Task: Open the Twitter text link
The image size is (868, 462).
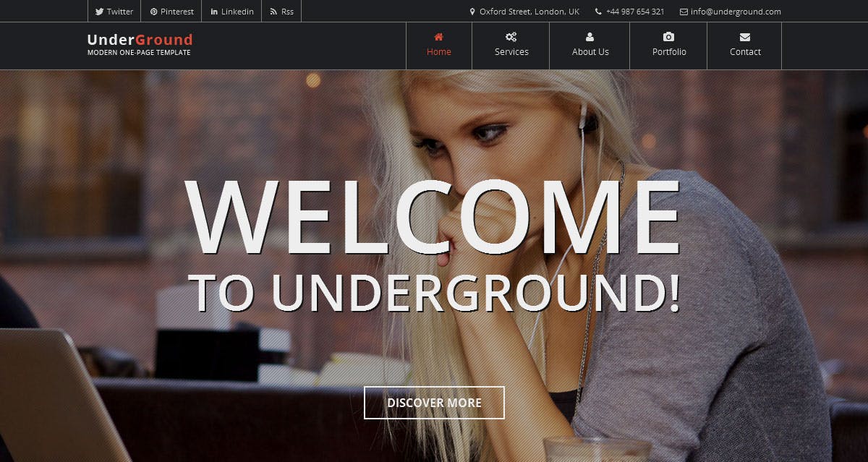Action: tap(120, 12)
